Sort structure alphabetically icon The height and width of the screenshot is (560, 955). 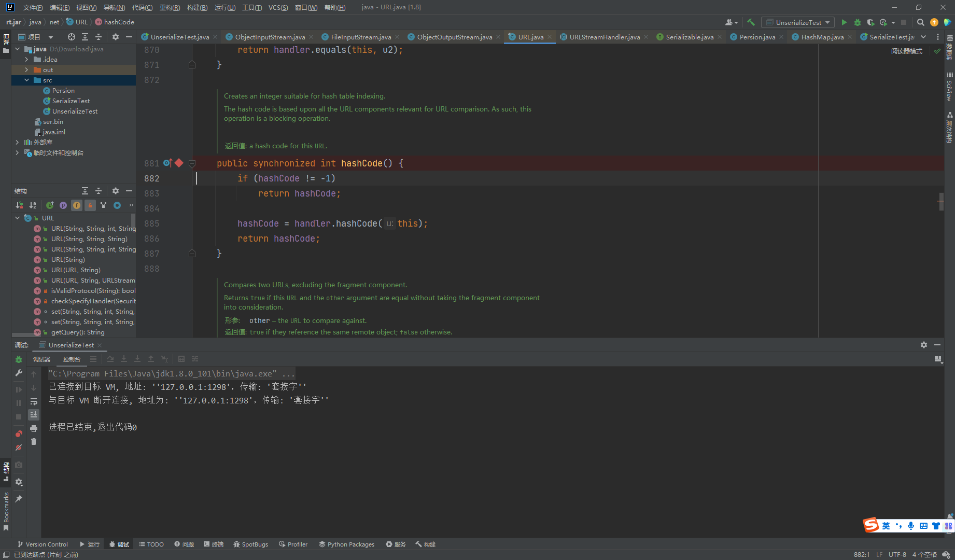[33, 205]
